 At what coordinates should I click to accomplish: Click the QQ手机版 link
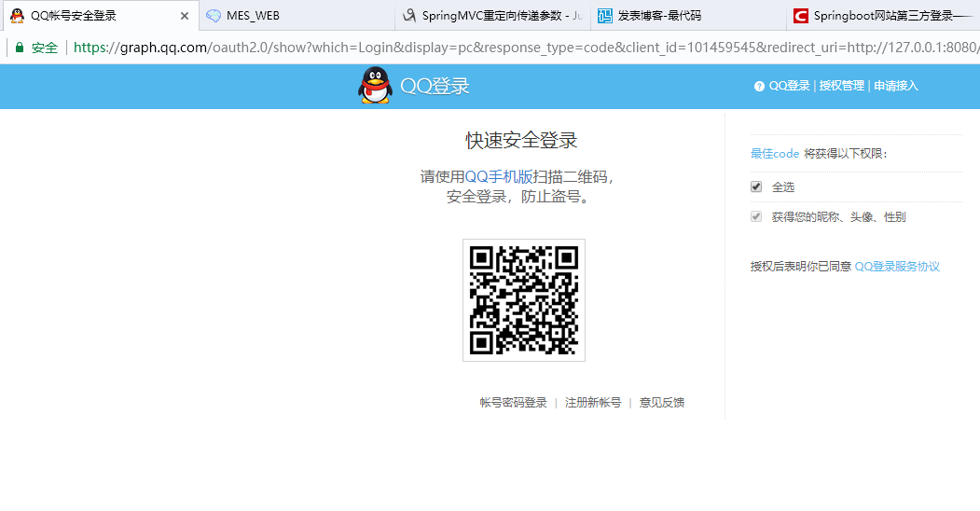tap(499, 177)
